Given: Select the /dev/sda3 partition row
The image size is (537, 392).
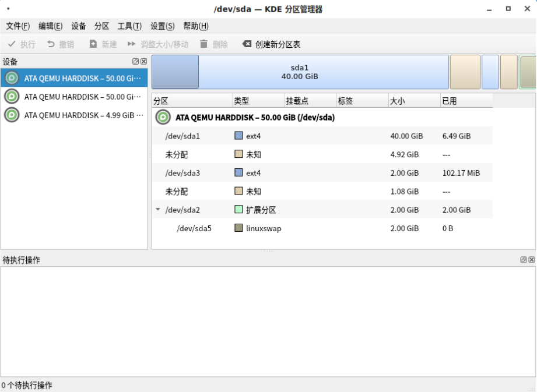Looking at the screenshot, I should [x=322, y=173].
